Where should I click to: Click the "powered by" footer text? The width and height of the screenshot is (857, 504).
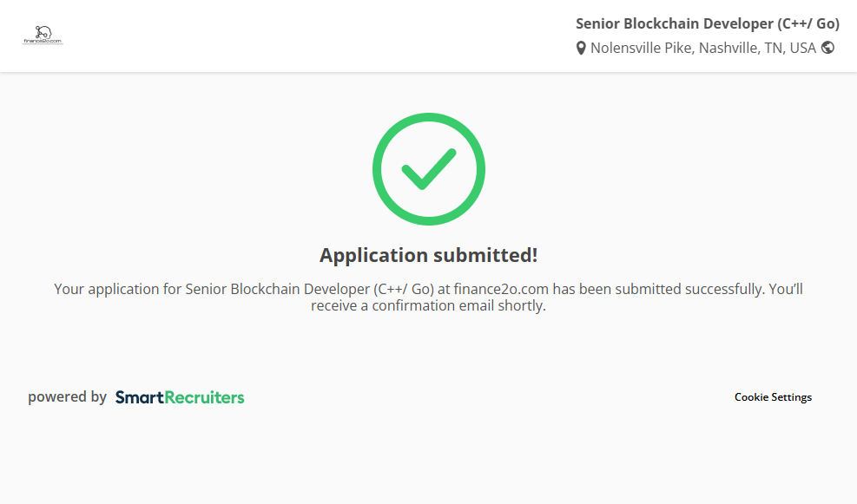click(x=67, y=397)
